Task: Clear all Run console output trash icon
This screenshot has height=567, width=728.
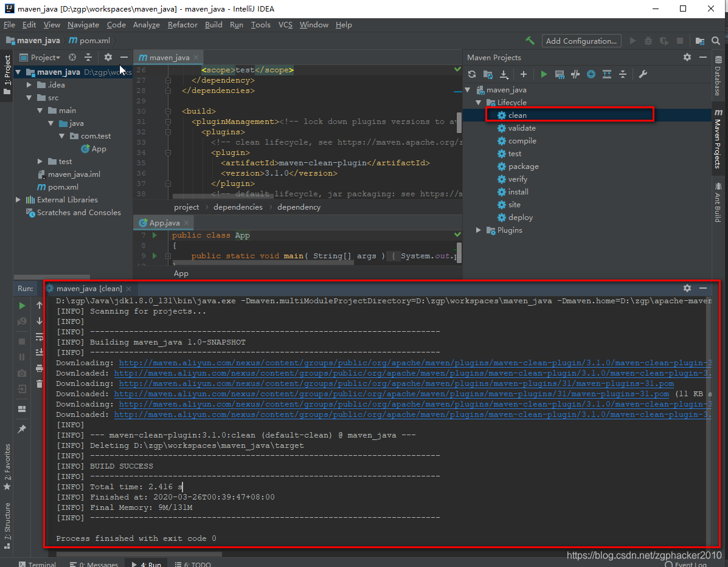Action: click(x=40, y=383)
